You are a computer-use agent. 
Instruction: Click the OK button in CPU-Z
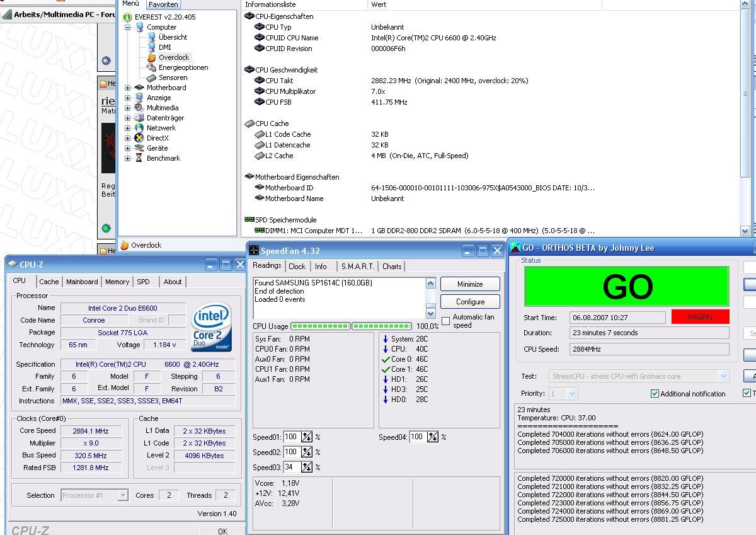coord(222,531)
